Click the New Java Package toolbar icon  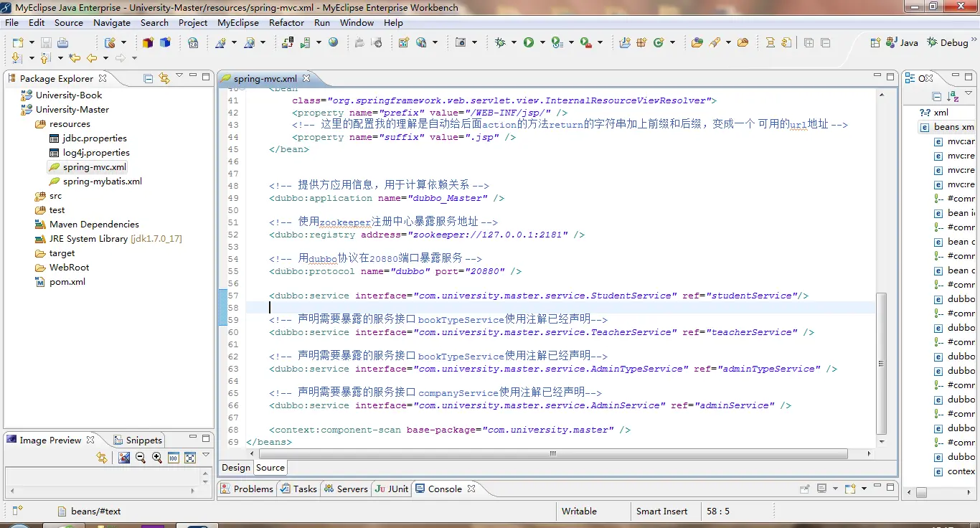(x=642, y=43)
